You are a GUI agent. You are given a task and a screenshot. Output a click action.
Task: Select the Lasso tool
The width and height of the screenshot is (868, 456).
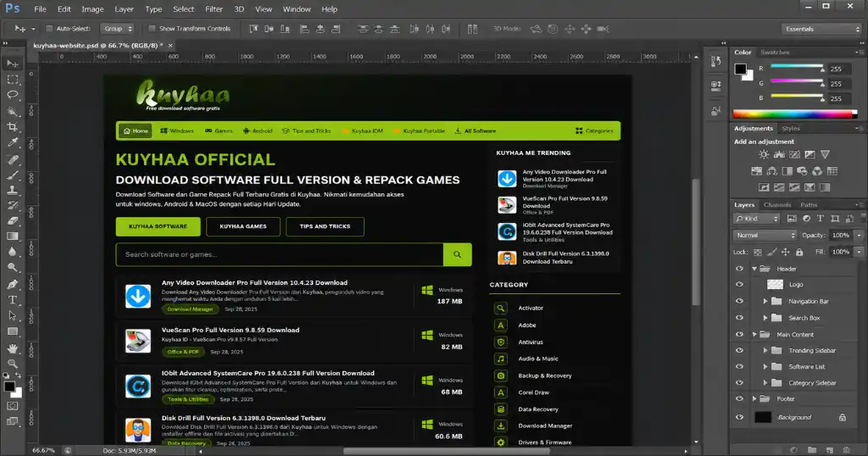point(12,95)
